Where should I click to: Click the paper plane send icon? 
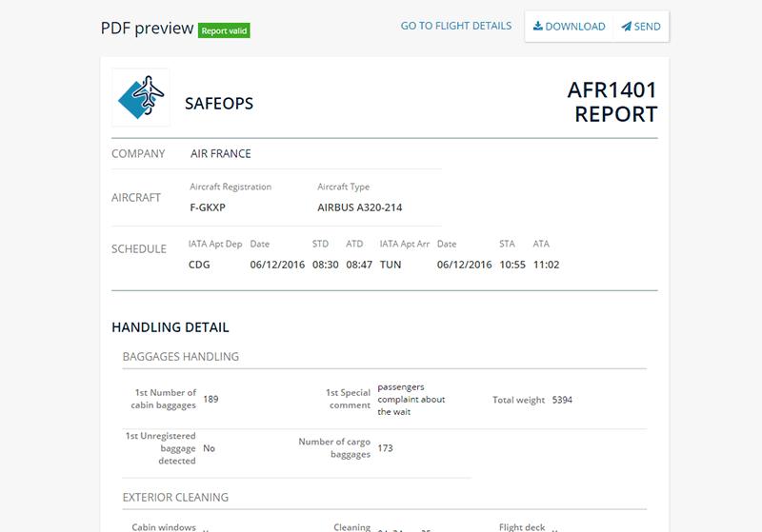pos(627,27)
